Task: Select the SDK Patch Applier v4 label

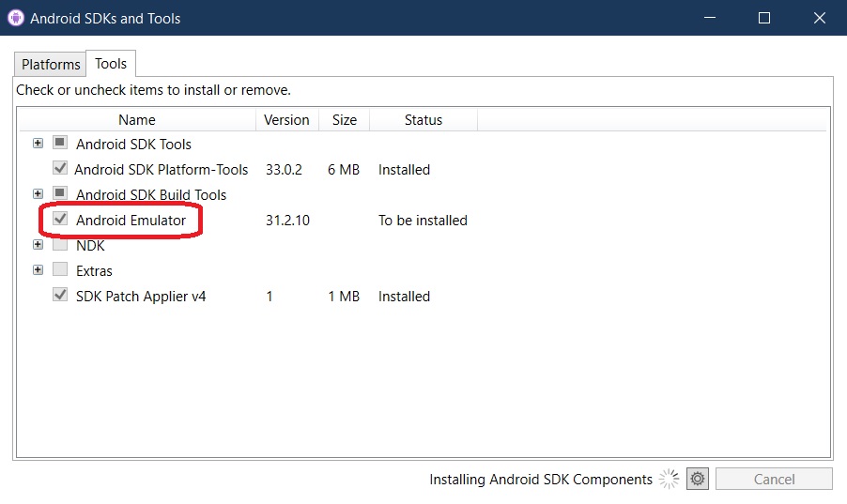Action: point(141,297)
